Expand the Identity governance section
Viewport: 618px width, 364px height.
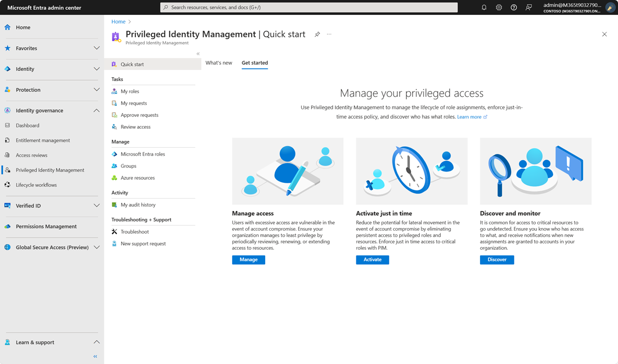click(x=96, y=110)
